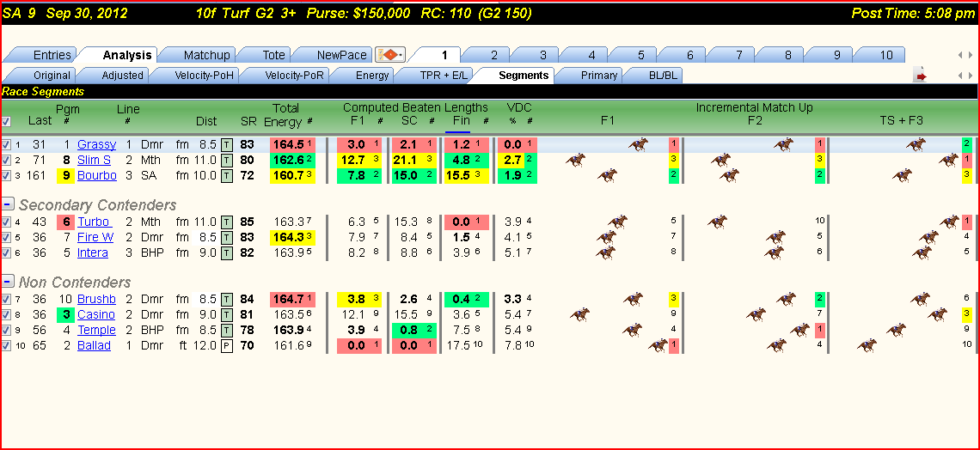Open the Temple horse link
Screen dimensions: 980x450
point(96,330)
